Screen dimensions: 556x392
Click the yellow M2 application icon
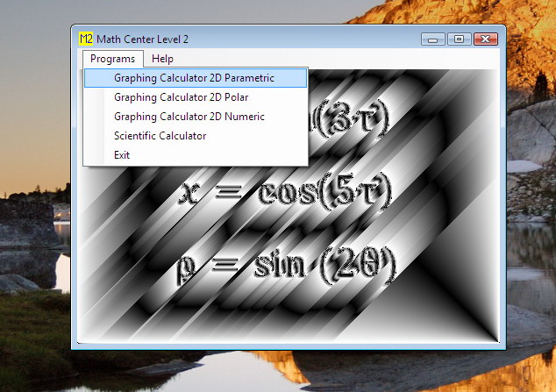[x=86, y=39]
